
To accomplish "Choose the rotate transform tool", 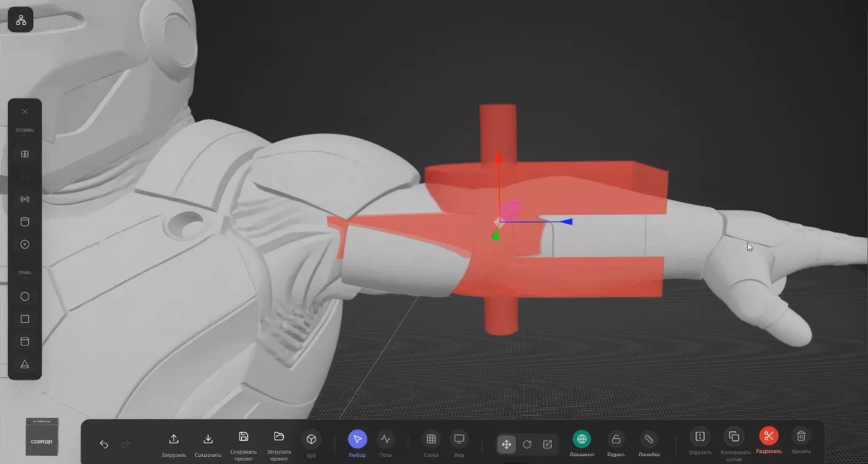I will click(527, 445).
